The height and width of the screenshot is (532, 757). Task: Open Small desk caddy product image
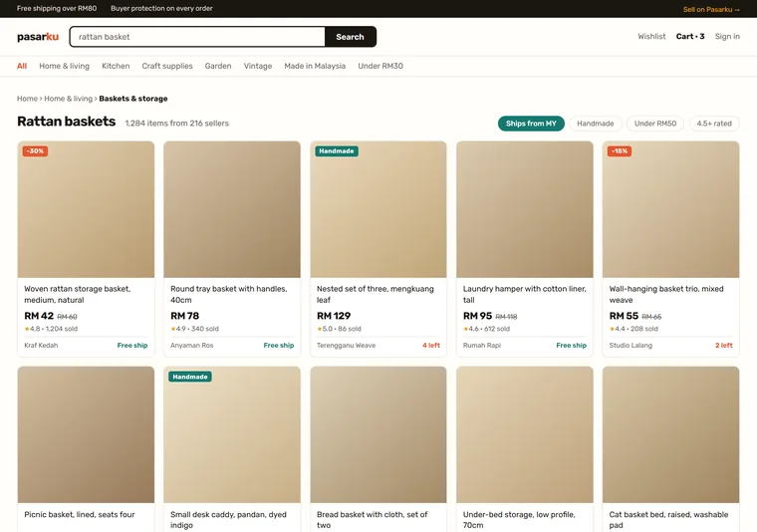[232, 434]
